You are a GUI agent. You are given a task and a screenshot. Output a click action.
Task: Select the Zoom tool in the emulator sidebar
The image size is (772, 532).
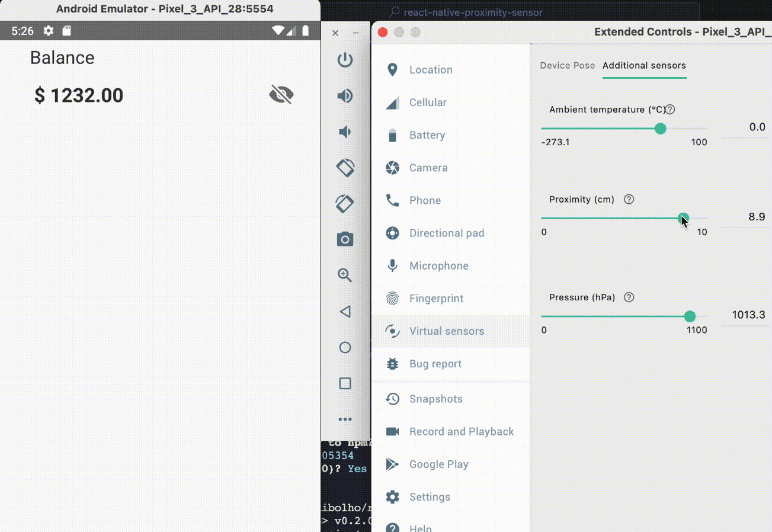(345, 275)
